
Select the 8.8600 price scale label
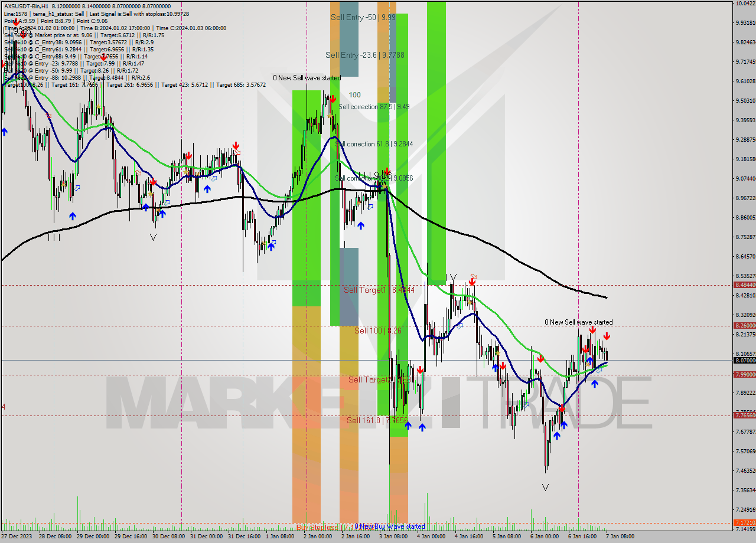(745, 217)
